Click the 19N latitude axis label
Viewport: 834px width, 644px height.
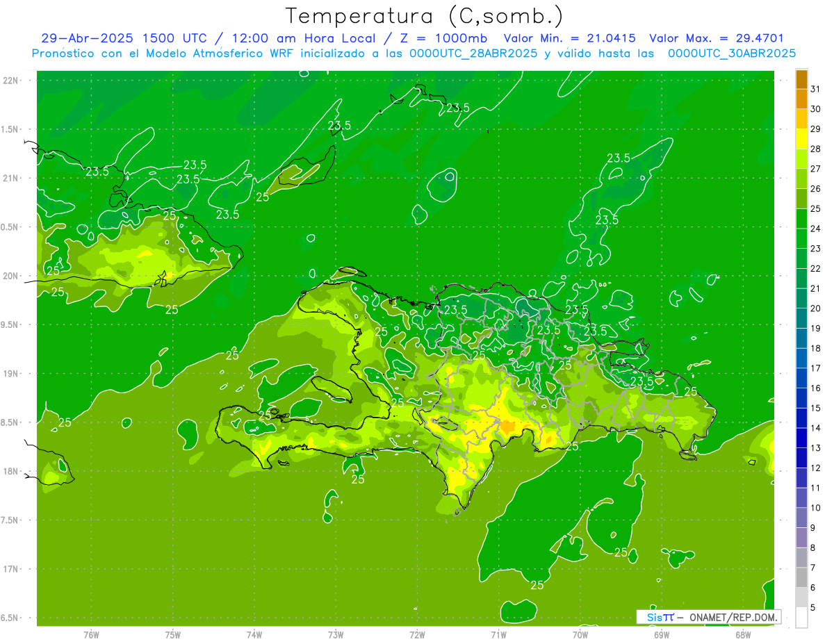click(12, 374)
